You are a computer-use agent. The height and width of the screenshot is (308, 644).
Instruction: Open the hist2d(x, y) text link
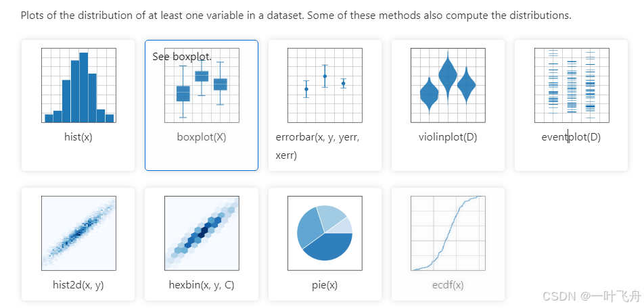click(78, 284)
